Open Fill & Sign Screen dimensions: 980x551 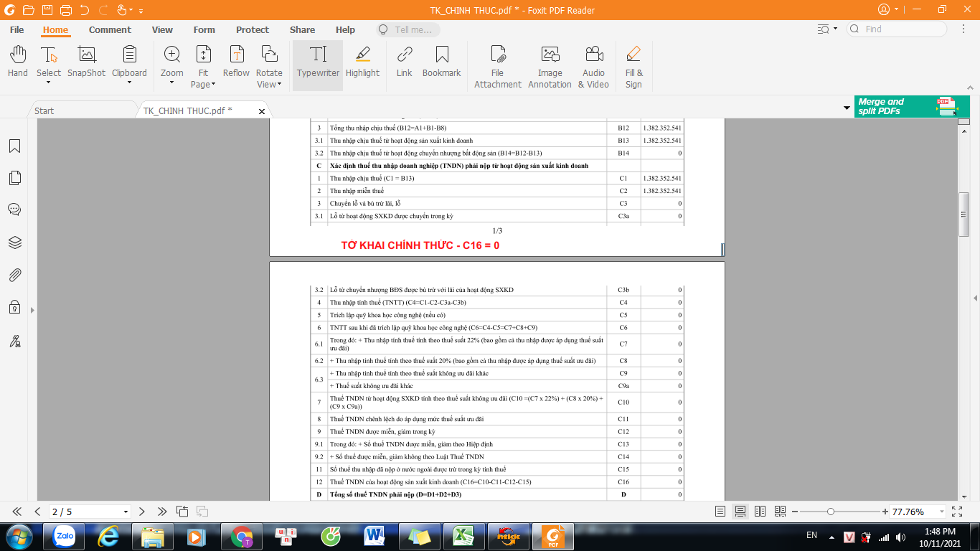coord(633,66)
